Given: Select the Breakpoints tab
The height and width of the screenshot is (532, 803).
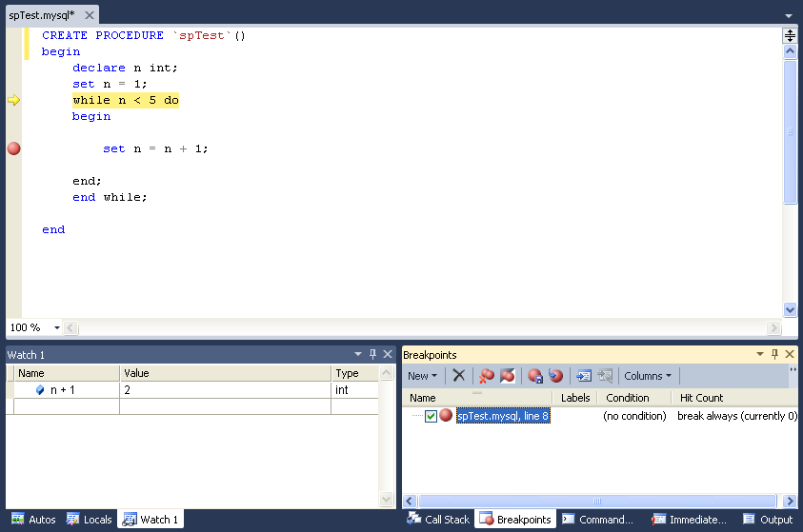Looking at the screenshot, I should point(515,520).
